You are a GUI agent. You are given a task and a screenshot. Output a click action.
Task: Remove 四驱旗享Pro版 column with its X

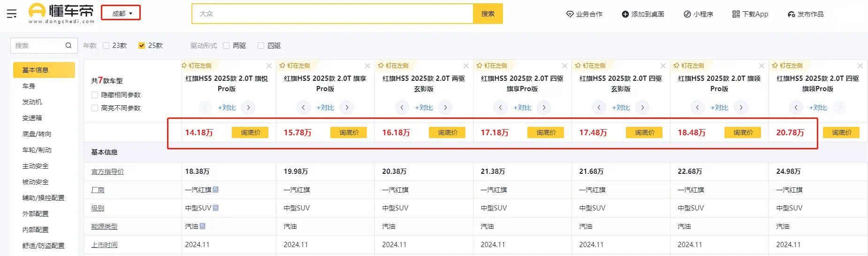point(564,66)
